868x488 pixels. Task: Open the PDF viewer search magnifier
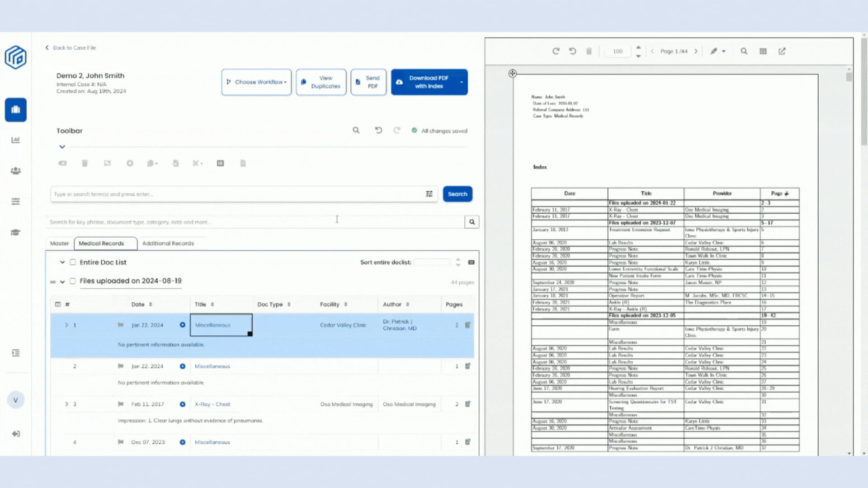(744, 51)
